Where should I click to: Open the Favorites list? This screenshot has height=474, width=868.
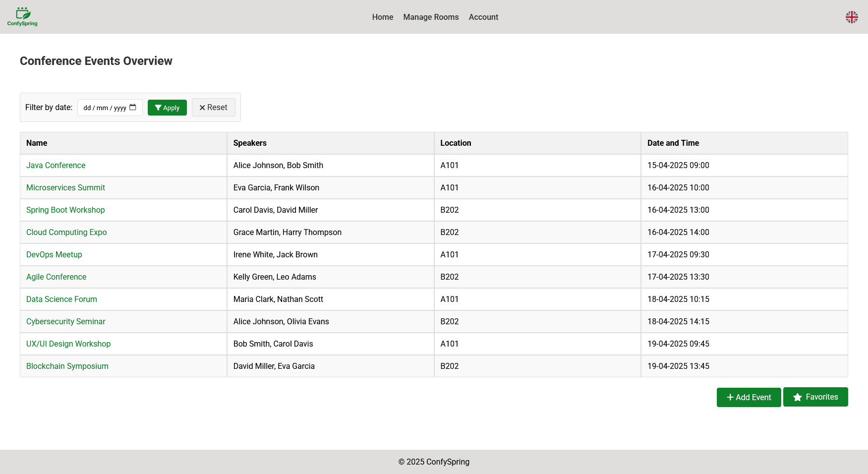tap(815, 397)
